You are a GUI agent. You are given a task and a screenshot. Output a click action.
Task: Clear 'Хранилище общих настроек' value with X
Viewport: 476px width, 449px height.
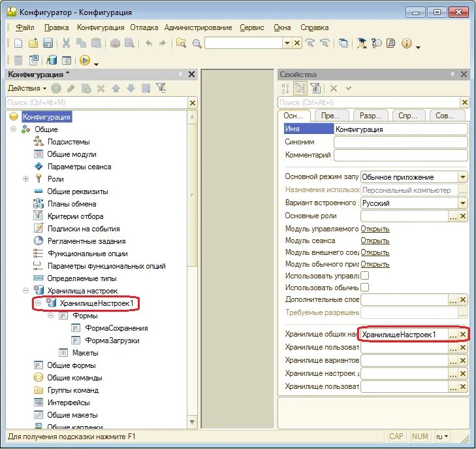click(463, 335)
